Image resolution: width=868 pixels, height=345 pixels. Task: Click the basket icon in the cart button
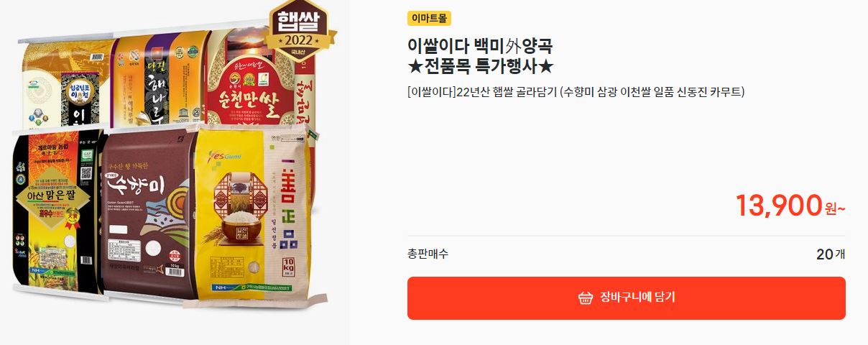click(585, 298)
